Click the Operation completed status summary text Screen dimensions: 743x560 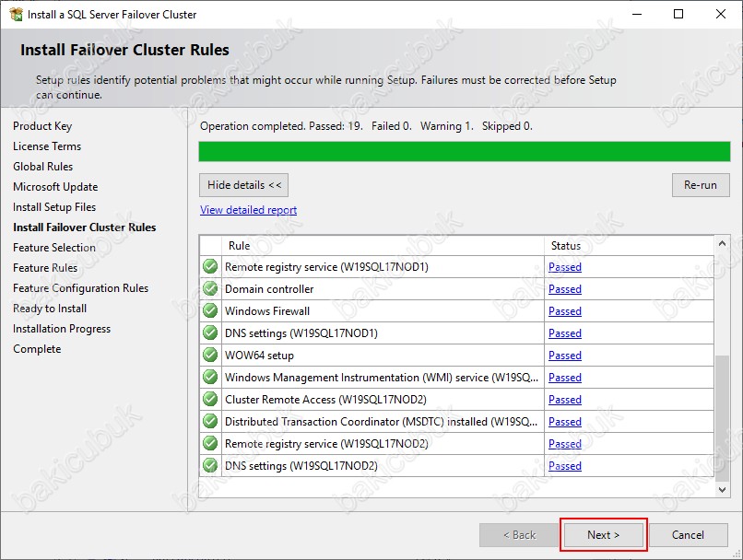tap(366, 126)
